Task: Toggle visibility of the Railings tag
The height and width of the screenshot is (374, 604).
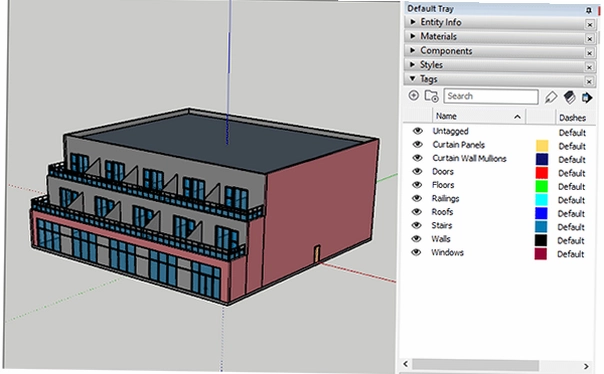Action: coord(417,198)
